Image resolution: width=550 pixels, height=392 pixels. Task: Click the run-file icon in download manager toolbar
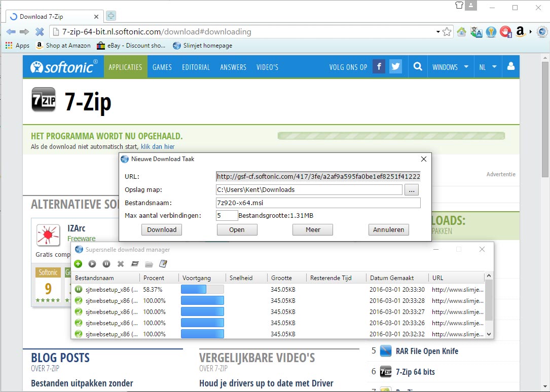[x=135, y=264]
